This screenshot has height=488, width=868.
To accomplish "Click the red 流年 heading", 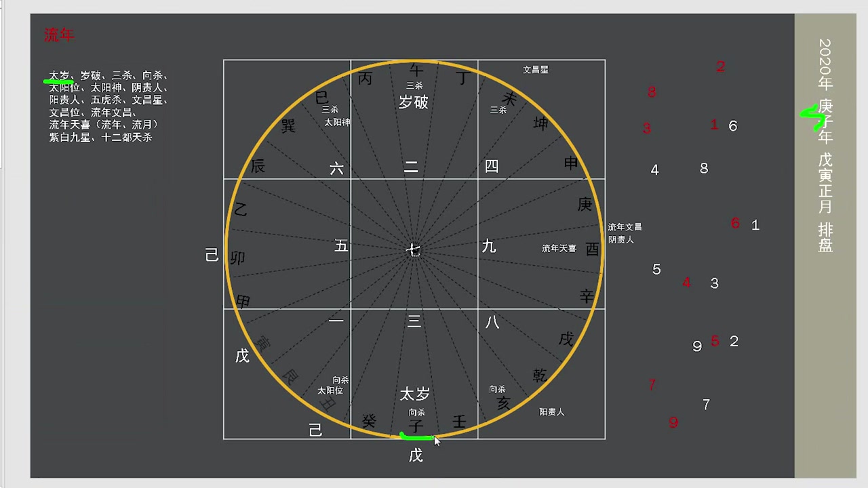I will pyautogui.click(x=59, y=35).
